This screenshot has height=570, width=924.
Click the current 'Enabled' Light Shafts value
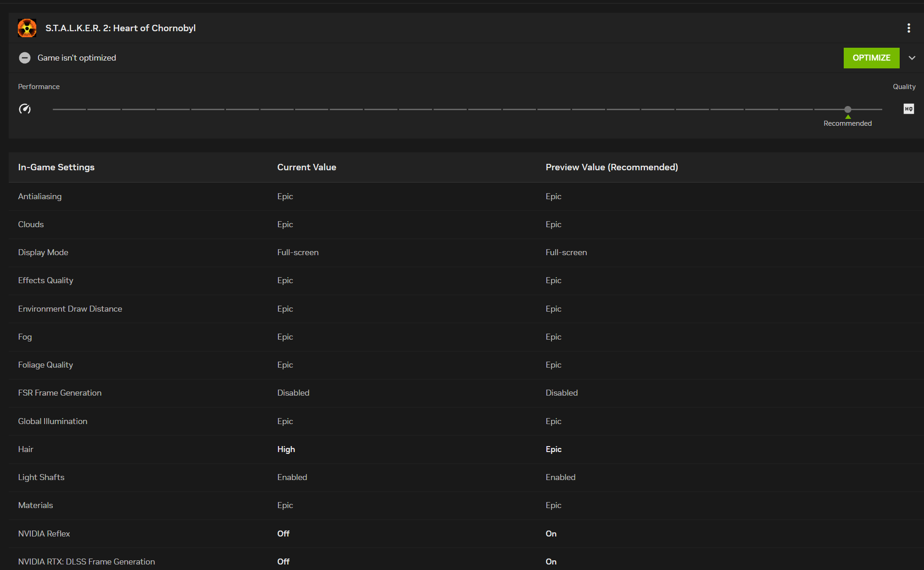tap(292, 477)
